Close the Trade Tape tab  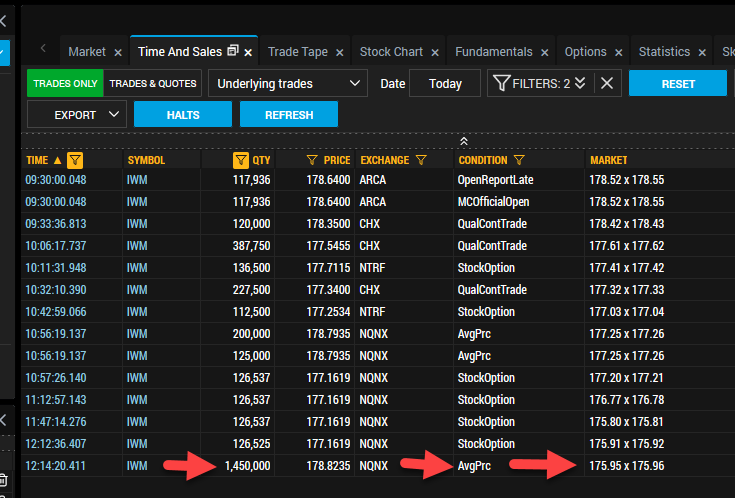point(340,53)
